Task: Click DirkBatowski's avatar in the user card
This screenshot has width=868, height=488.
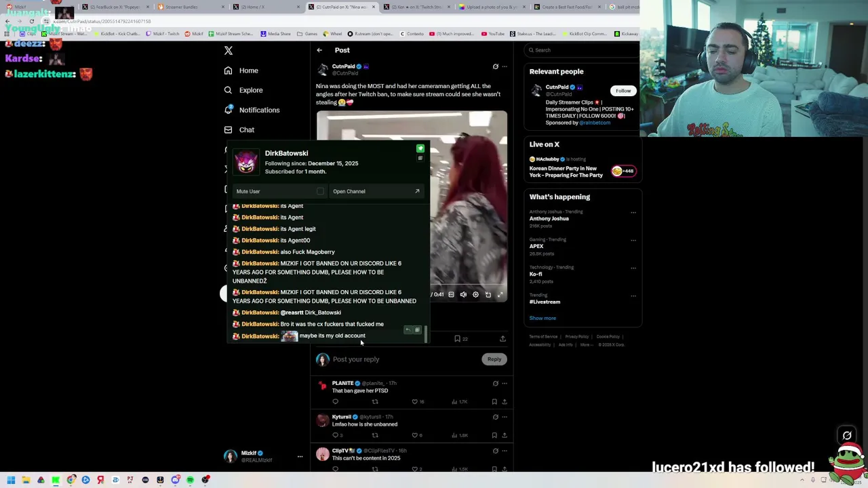Action: 246,162
